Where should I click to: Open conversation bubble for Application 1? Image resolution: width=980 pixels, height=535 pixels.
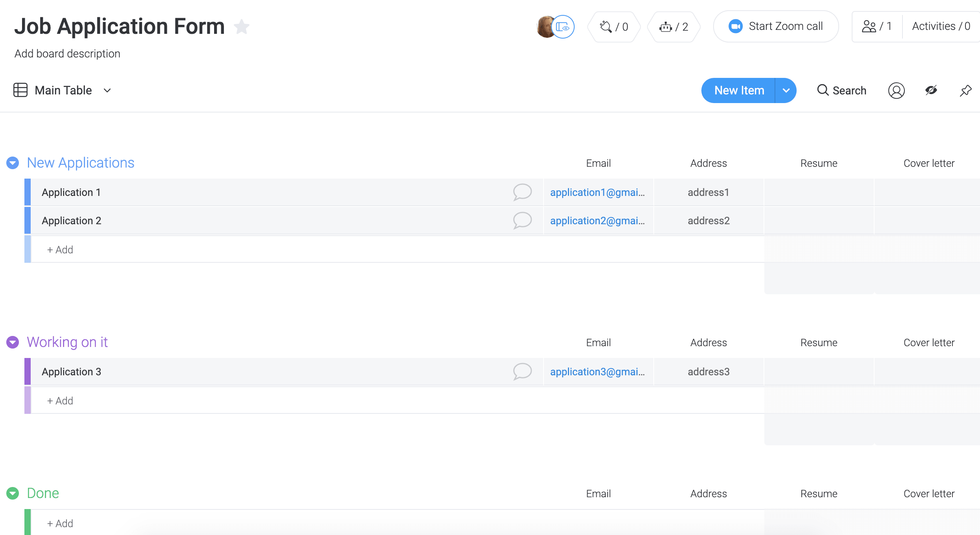point(522,192)
